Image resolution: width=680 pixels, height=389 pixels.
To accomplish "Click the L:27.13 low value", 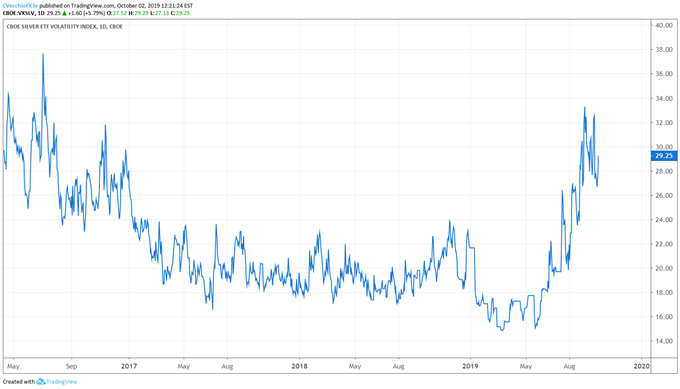I will coord(160,13).
